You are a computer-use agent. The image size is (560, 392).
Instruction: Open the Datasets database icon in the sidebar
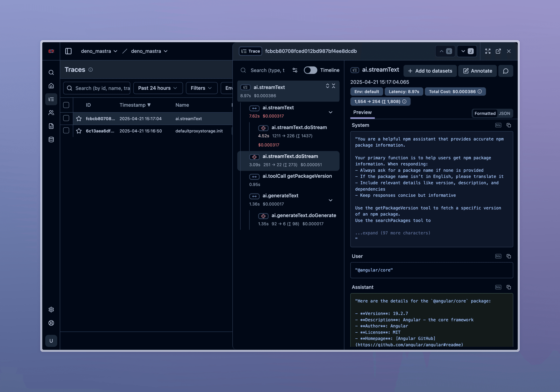(x=51, y=139)
